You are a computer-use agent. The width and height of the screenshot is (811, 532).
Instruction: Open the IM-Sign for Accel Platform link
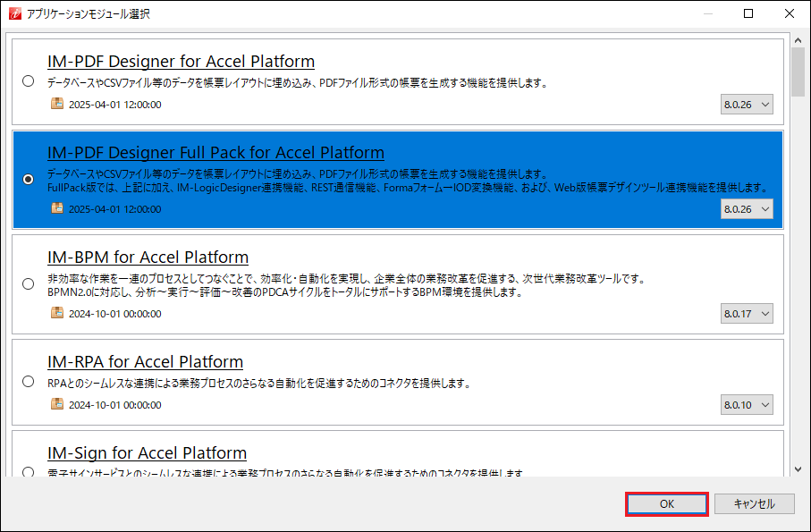147,453
